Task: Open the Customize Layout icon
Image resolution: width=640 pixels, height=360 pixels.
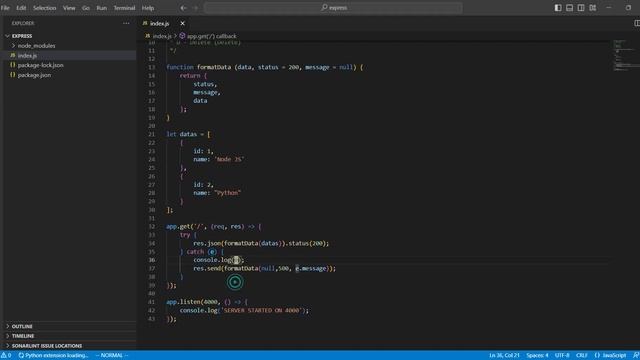Action: pyautogui.click(x=593, y=8)
